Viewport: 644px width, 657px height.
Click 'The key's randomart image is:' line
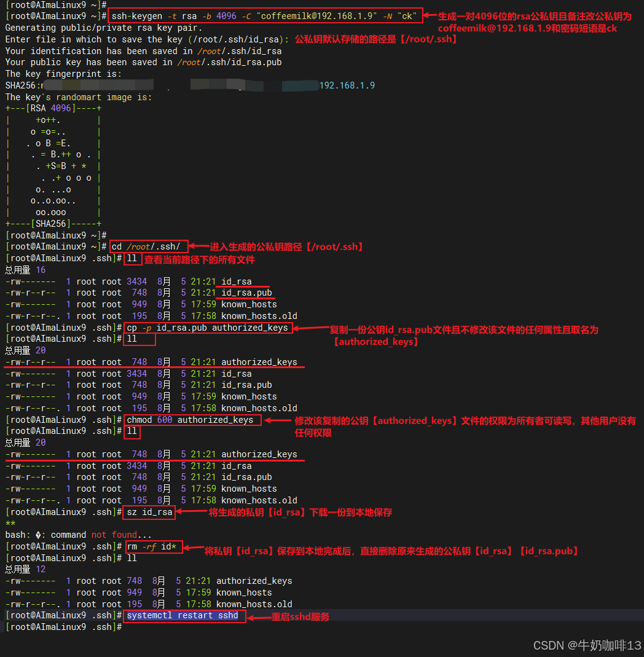click(x=79, y=97)
